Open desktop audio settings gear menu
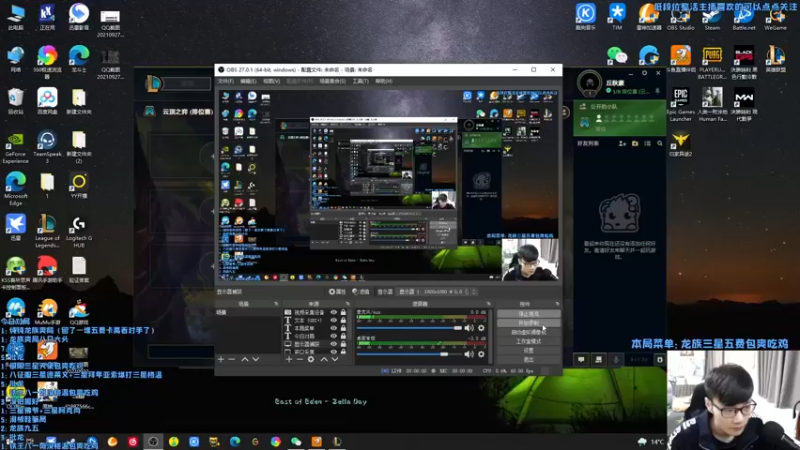Image resolution: width=800 pixels, height=450 pixels. click(481, 354)
